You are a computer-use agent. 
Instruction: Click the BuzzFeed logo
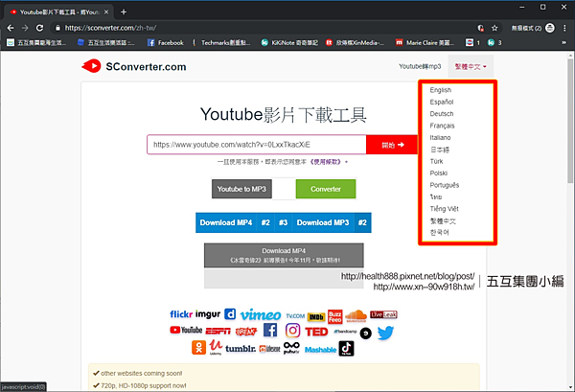coord(334,316)
